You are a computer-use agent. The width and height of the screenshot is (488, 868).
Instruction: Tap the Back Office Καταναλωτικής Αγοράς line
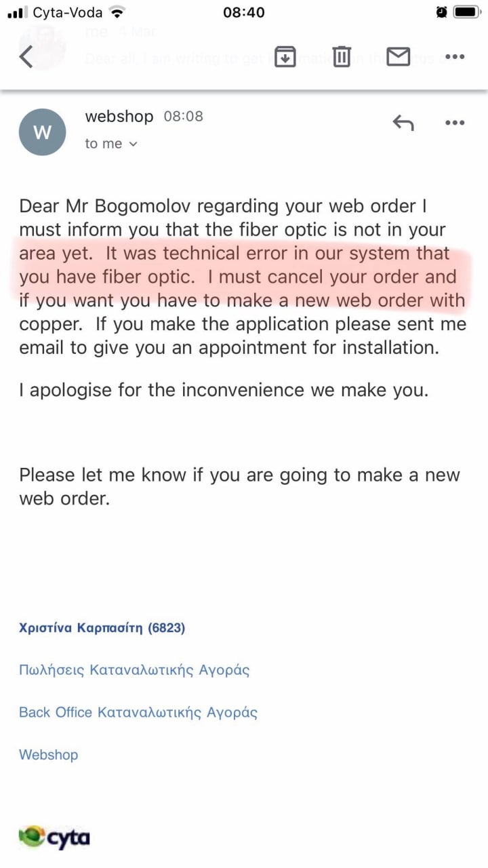138,712
